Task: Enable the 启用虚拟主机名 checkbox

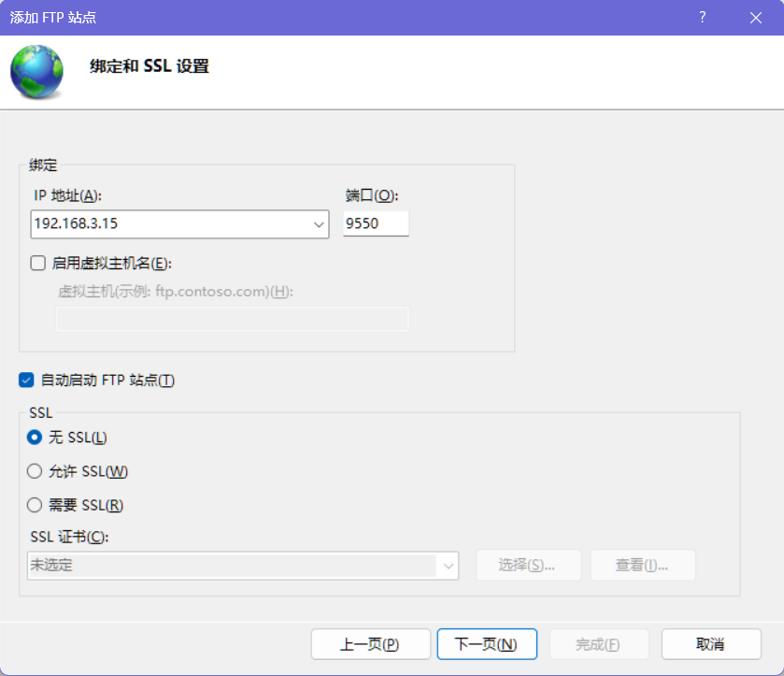Action: coord(38,263)
